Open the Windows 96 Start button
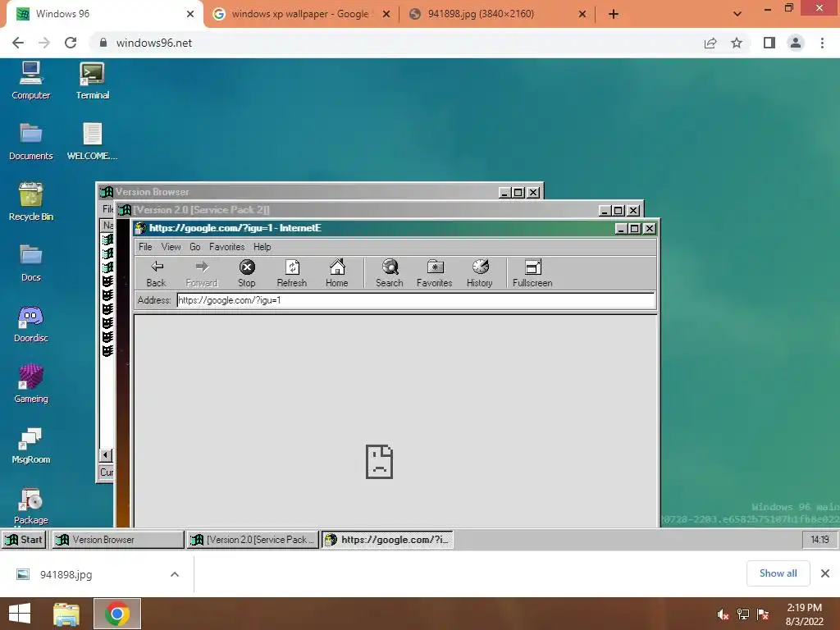 click(x=24, y=540)
